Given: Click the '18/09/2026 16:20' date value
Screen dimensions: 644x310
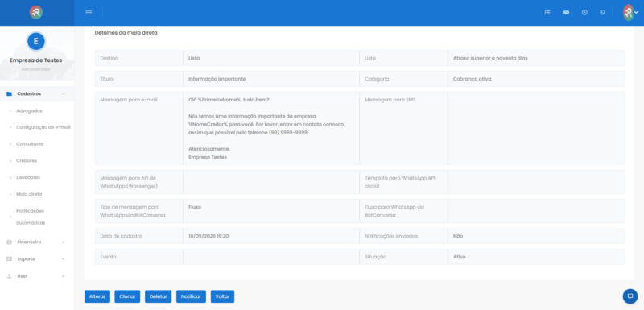Looking at the screenshot, I should [208, 236].
